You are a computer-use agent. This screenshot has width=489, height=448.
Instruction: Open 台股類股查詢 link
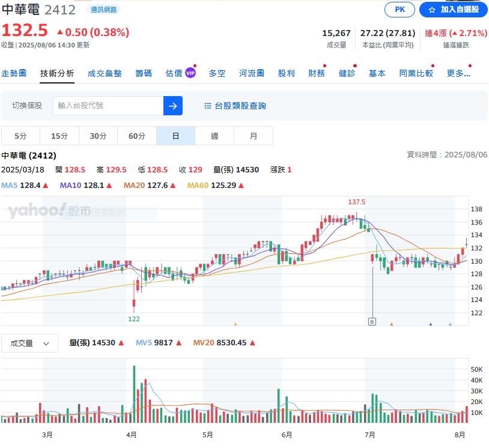(x=240, y=106)
